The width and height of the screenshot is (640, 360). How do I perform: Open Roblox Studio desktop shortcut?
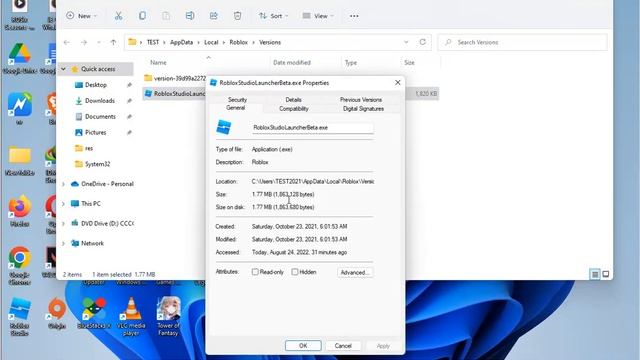(19, 316)
